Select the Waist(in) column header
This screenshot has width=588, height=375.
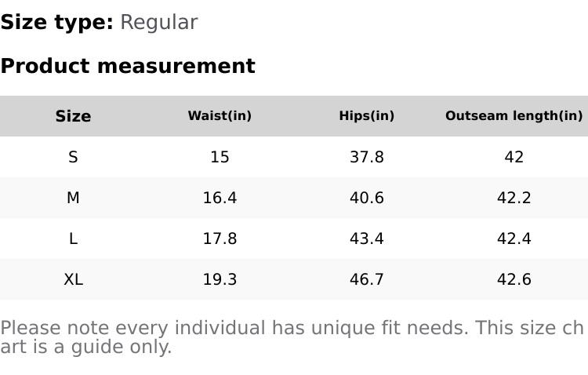[x=220, y=116]
